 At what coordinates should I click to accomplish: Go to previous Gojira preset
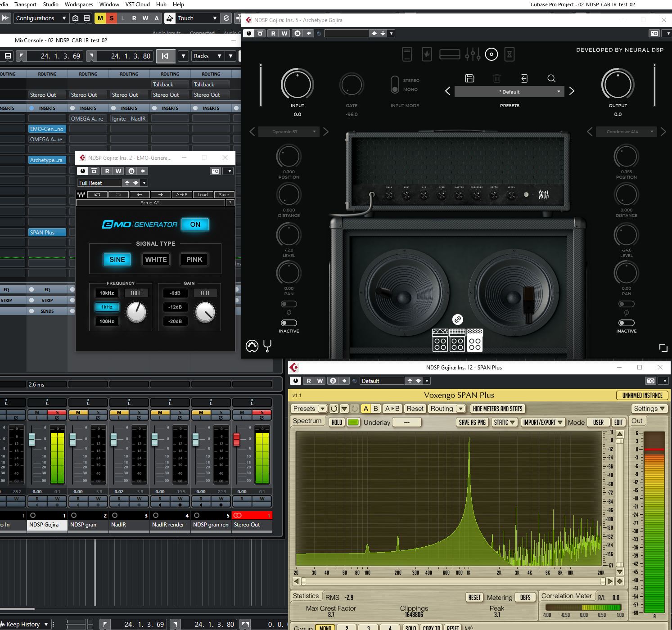[448, 91]
